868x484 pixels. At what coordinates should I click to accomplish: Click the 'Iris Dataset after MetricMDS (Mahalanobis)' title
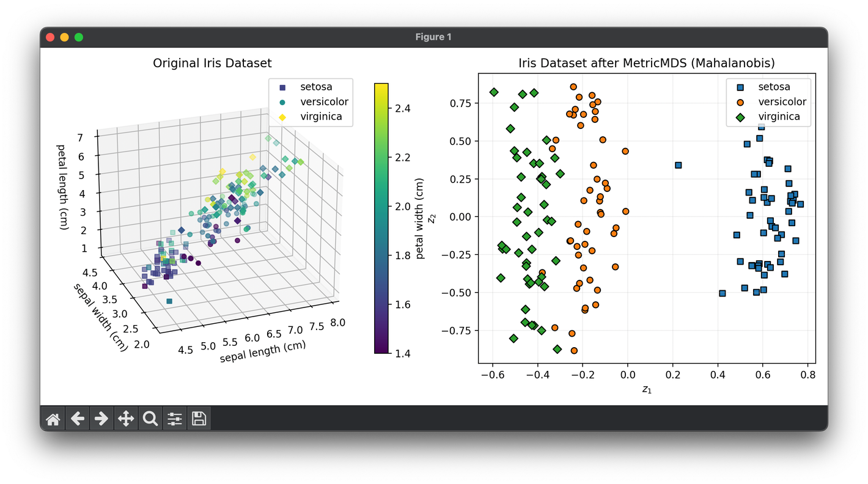click(x=647, y=63)
